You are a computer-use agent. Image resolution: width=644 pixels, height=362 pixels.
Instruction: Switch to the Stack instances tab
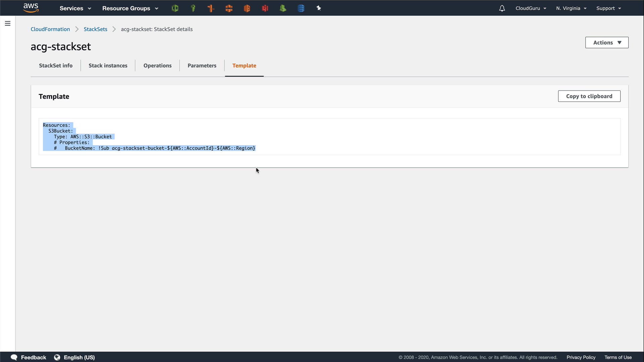coord(108,66)
